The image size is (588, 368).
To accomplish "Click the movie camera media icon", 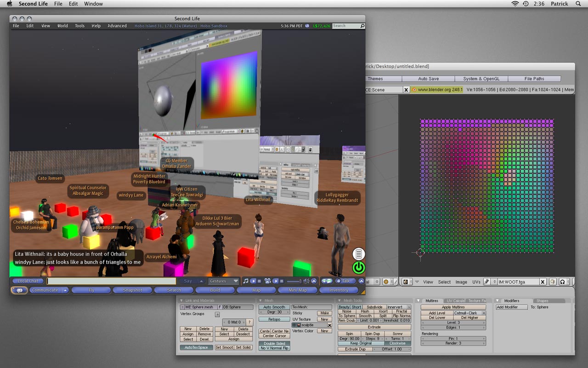I will point(267,281).
